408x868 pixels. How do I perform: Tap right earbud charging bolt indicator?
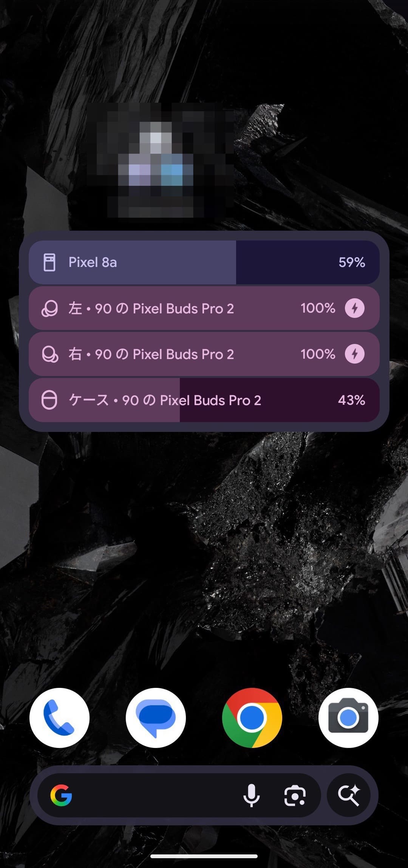(354, 354)
